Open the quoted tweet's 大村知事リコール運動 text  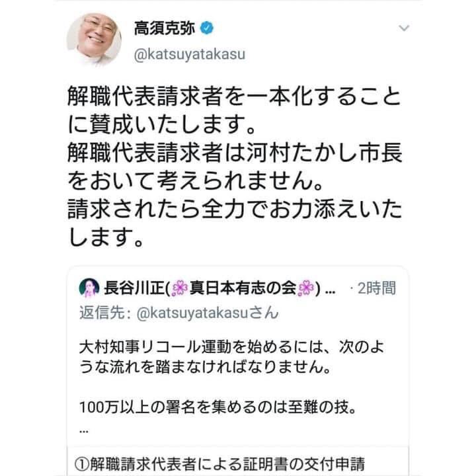231,357
